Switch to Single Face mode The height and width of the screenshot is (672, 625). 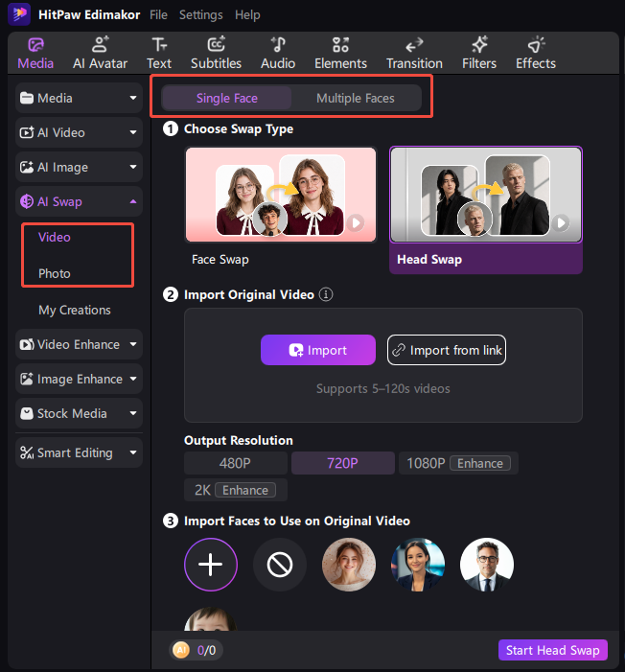(x=227, y=98)
